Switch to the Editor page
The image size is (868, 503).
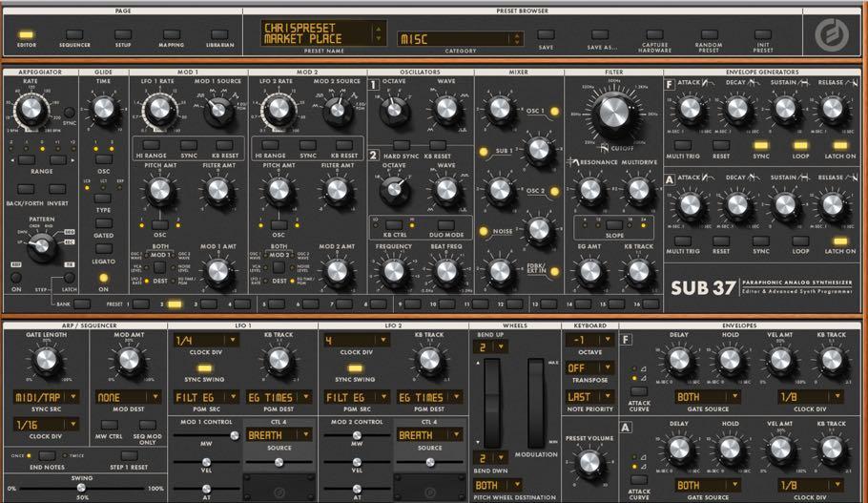pyautogui.click(x=26, y=35)
